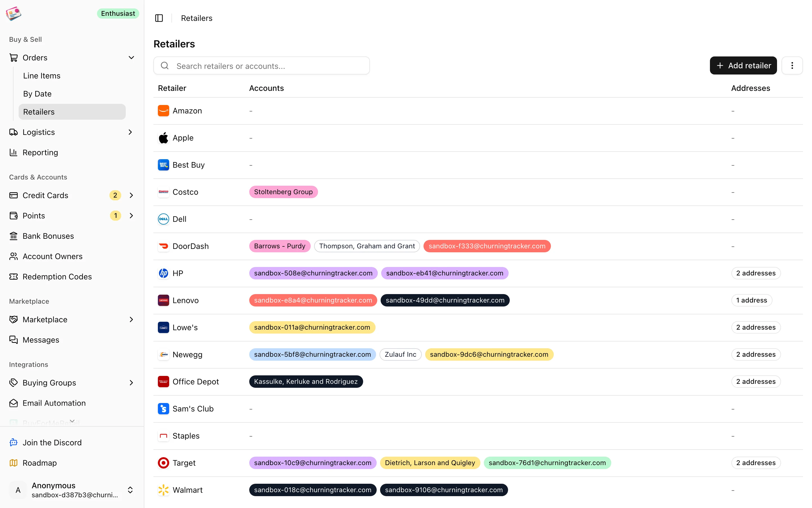Click the Stoltenberg Group account tag
The image size is (812, 508).
point(283,192)
